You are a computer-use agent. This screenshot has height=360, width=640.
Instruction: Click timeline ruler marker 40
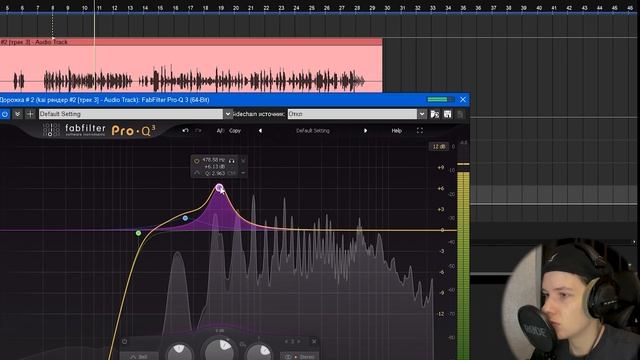[539, 8]
